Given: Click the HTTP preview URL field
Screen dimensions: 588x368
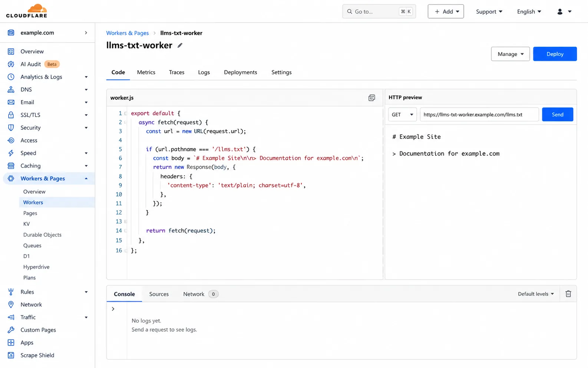Looking at the screenshot, I should point(479,114).
